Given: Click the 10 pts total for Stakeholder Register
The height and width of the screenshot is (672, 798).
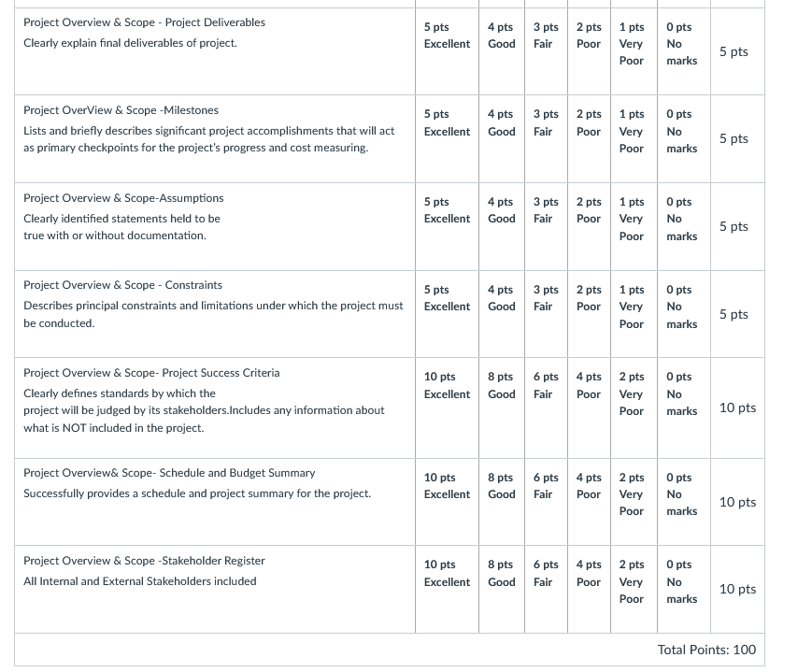Looking at the screenshot, I should tap(737, 589).
